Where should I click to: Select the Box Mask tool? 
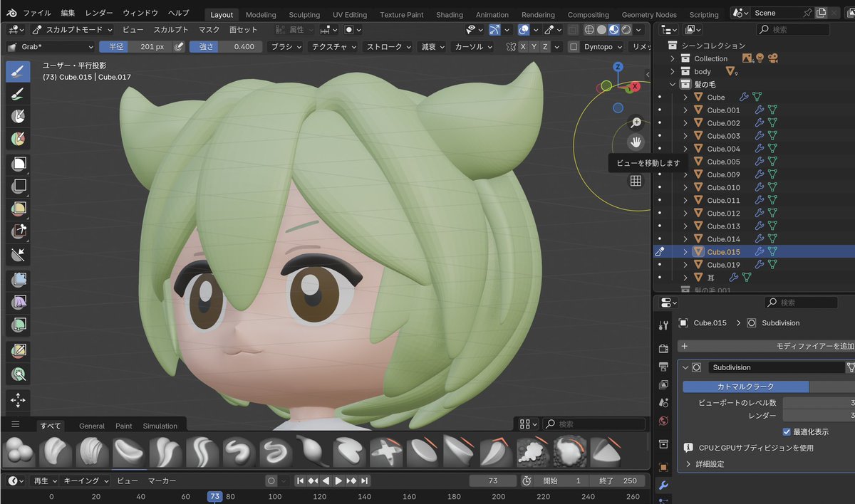19,164
